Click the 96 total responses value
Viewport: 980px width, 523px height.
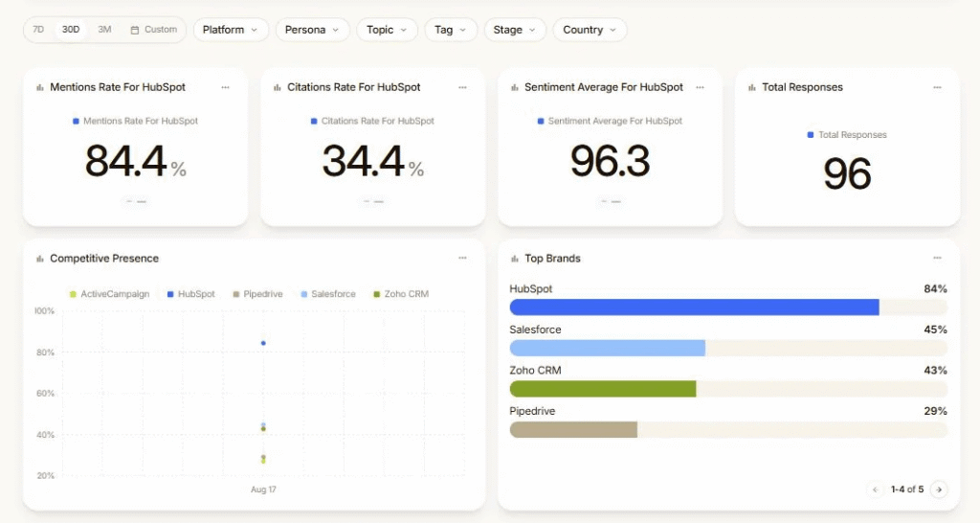847,174
